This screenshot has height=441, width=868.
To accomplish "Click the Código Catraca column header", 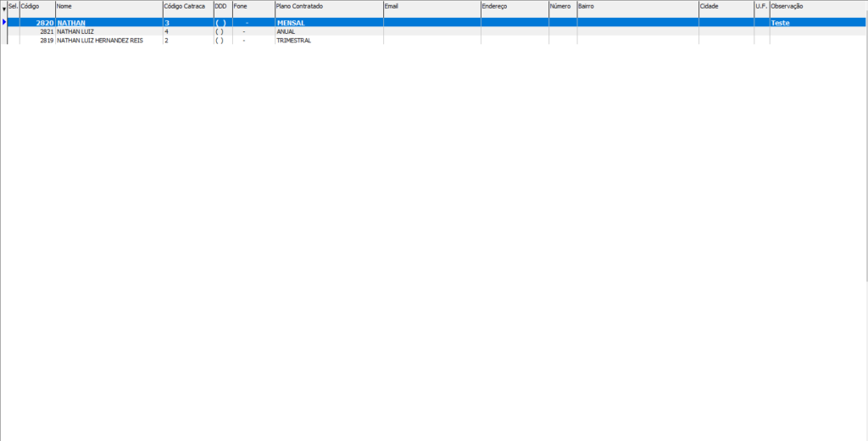I will click(188, 8).
